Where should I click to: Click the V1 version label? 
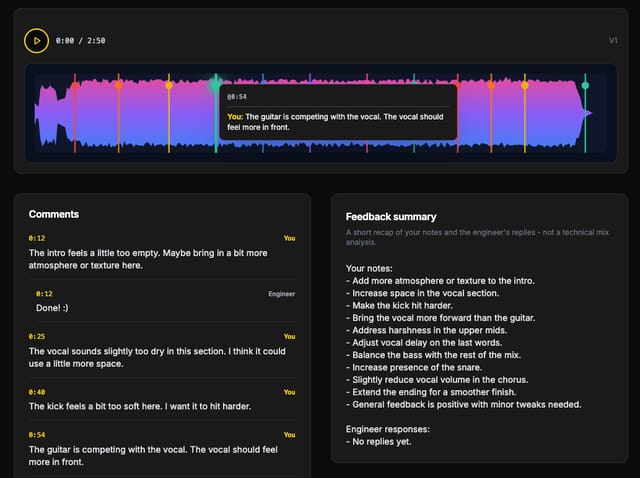click(613, 40)
